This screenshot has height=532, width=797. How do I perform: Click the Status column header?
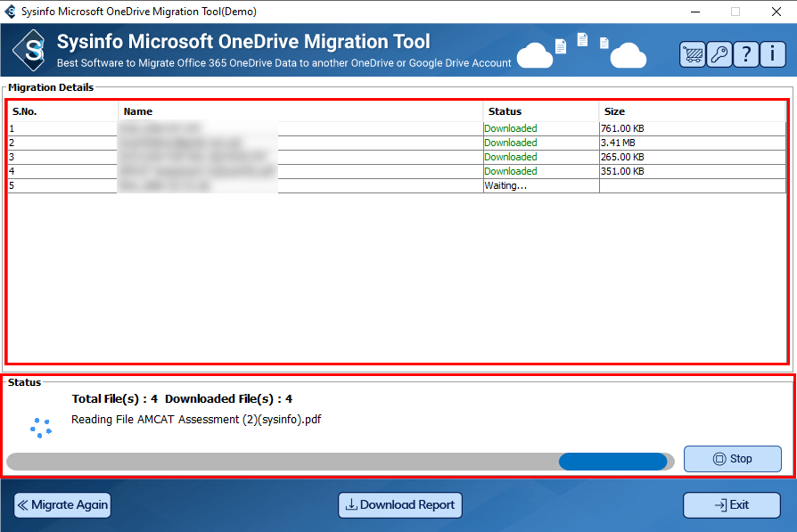[x=540, y=111]
